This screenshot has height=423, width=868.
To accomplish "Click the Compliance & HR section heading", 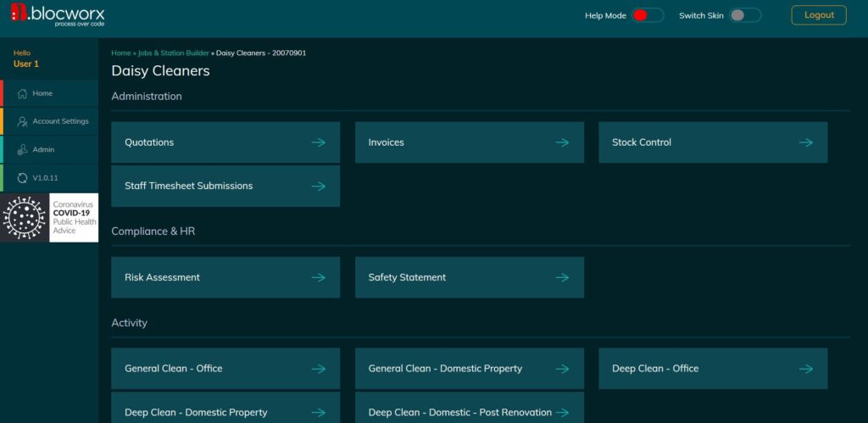I will click(153, 231).
